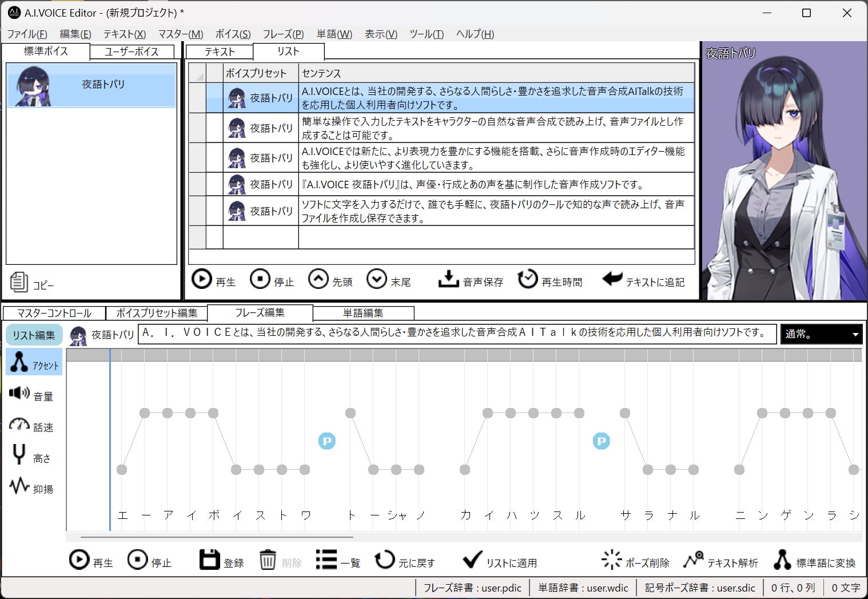Open the ボイスプリセット編集 tab
Screen dimensions: 868x599
(x=157, y=313)
